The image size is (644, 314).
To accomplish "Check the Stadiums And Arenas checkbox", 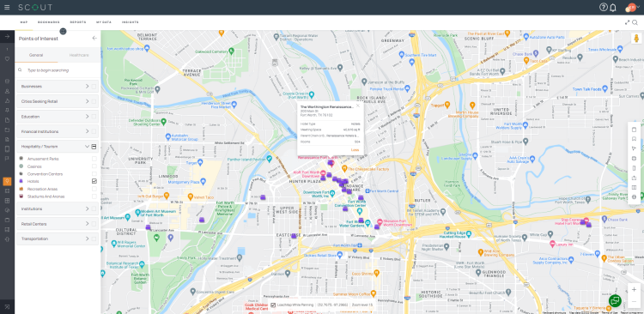I will 94,196.
